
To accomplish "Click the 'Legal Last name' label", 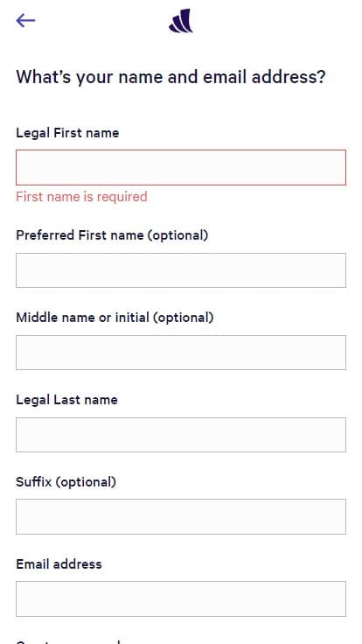I will (x=66, y=400).
